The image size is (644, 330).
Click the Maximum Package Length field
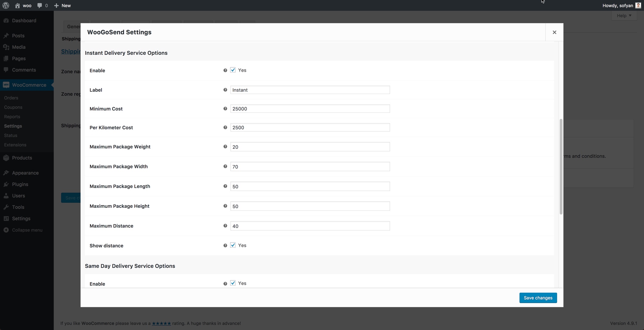pos(310,186)
